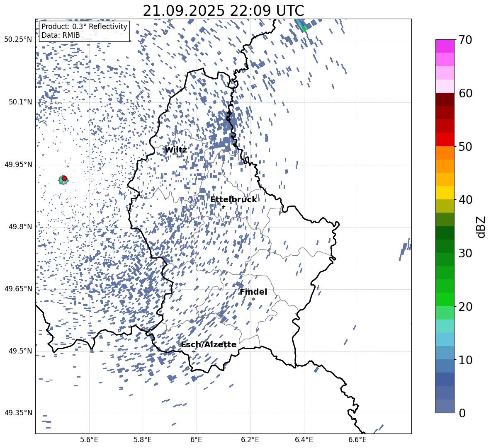Click the 49.5°N latitude label

coord(20,351)
